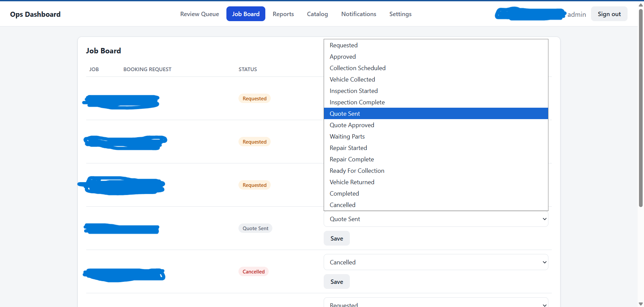The image size is (644, 307).
Task: Select the Job Board tab
Action: click(x=246, y=14)
